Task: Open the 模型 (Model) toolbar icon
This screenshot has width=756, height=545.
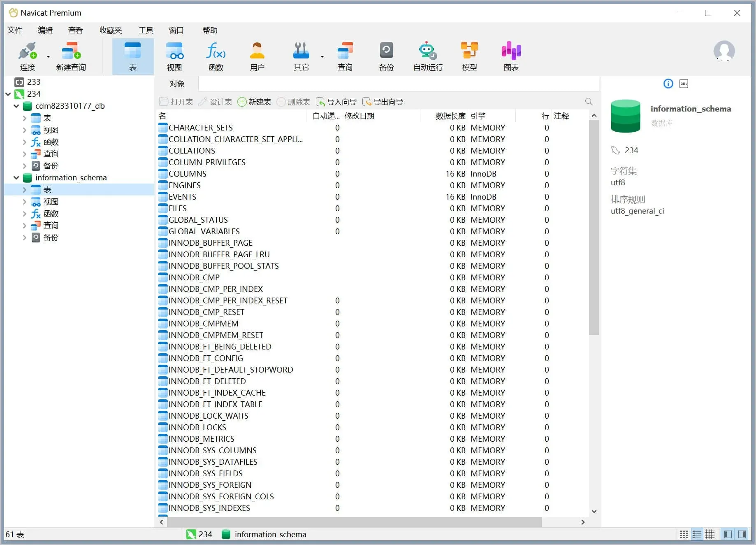Action: coord(469,56)
